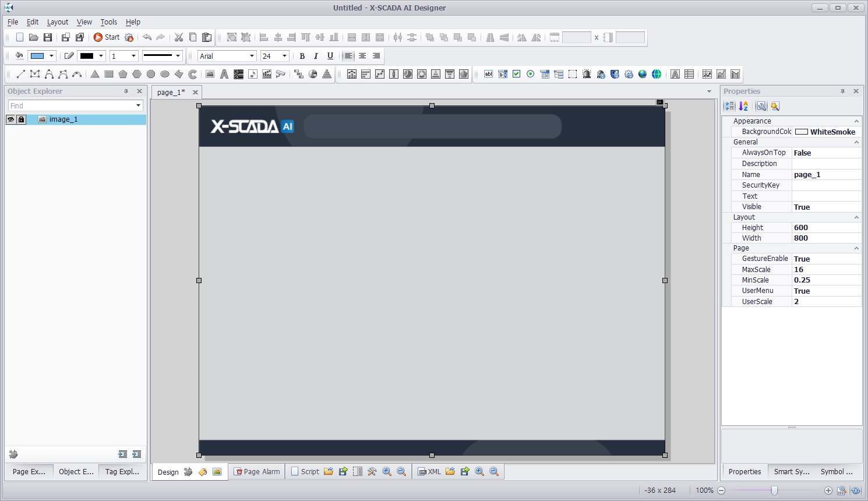Switch to the Tag Explorer tab

click(122, 472)
